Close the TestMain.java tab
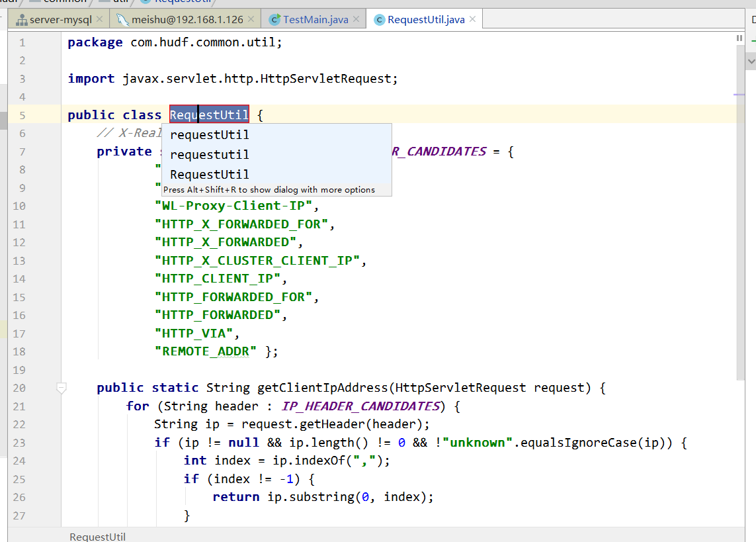This screenshot has width=756, height=542. point(357,20)
